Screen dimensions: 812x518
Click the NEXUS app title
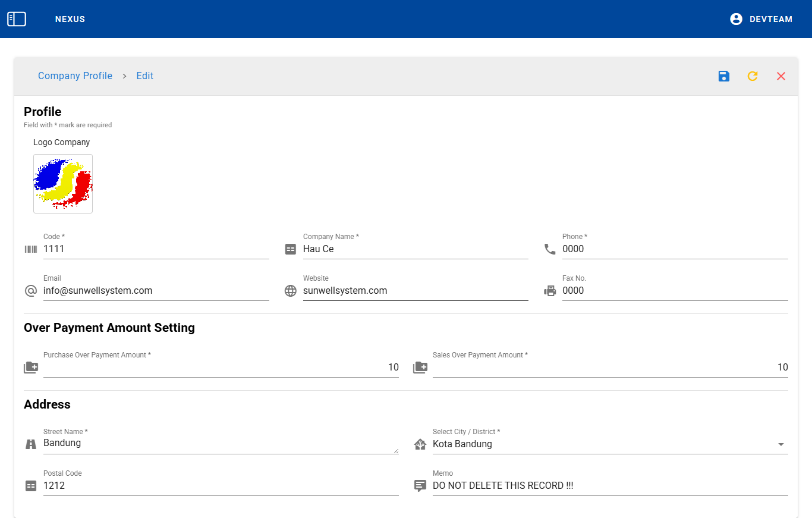70,19
